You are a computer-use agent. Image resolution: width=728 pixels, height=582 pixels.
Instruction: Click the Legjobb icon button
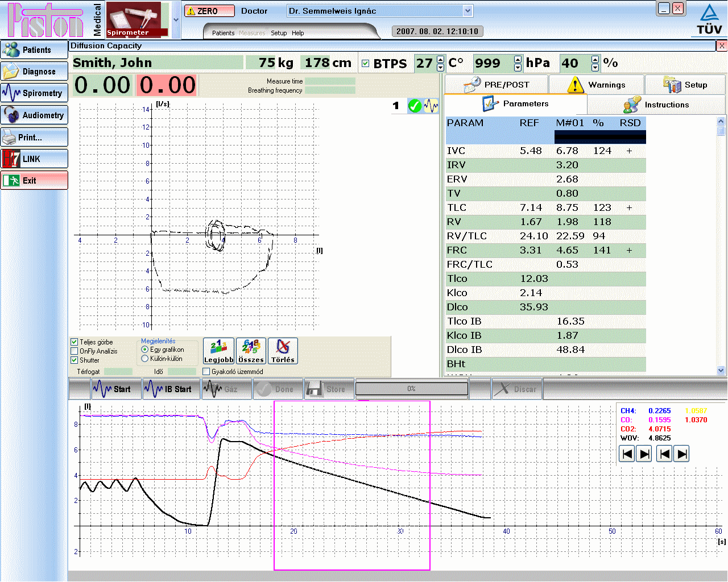(218, 351)
